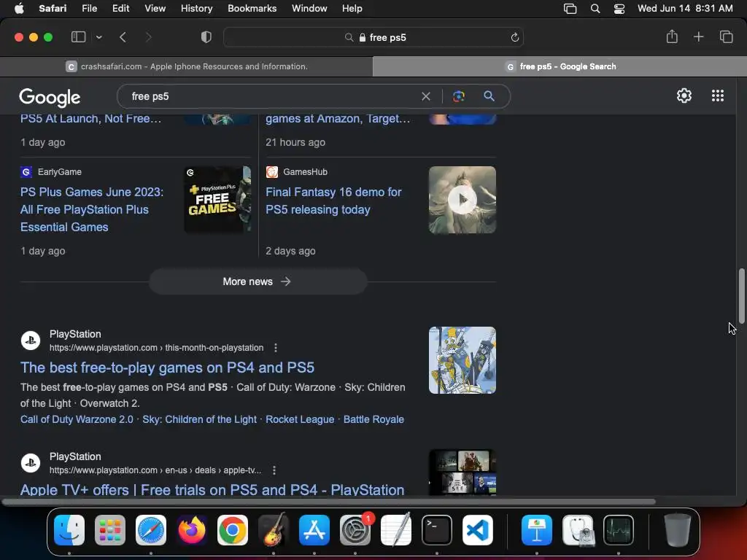The width and height of the screenshot is (747, 560).
Task: Open Finder from the Dock
Action: (x=69, y=530)
